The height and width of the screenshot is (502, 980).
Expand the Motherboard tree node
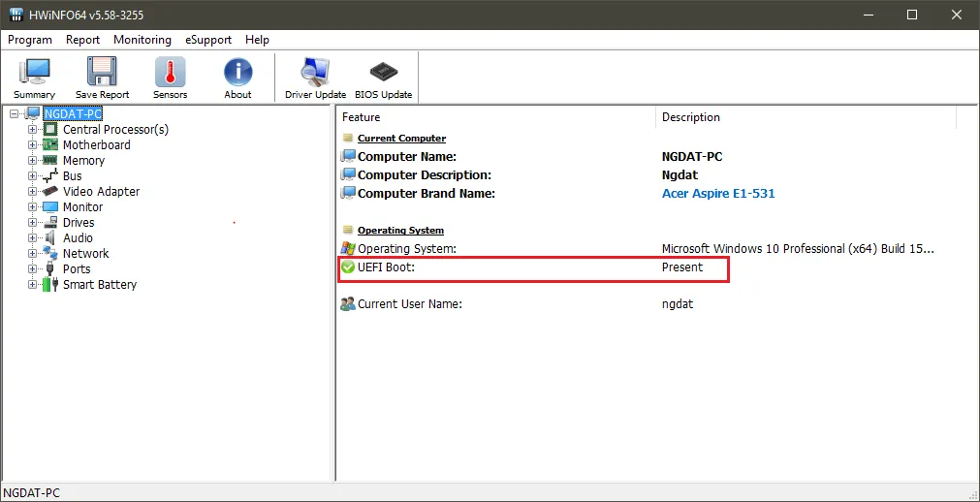(x=33, y=145)
